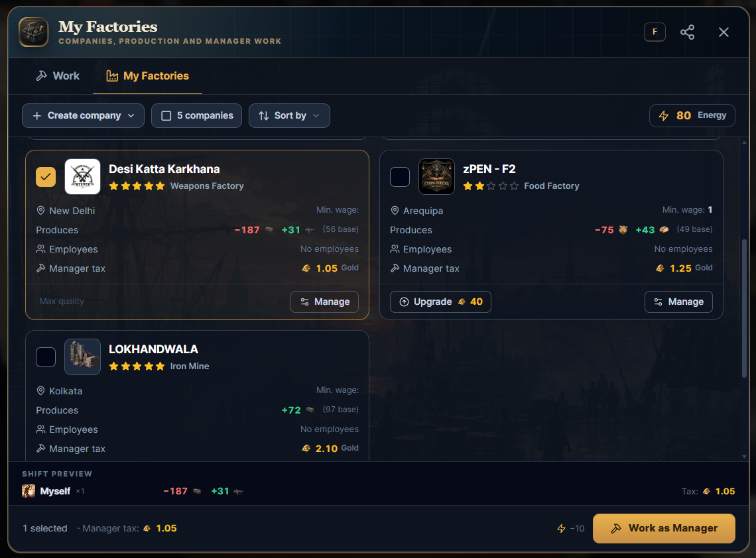
Task: Click the Myself avatar in Shift Preview
Action: click(29, 491)
